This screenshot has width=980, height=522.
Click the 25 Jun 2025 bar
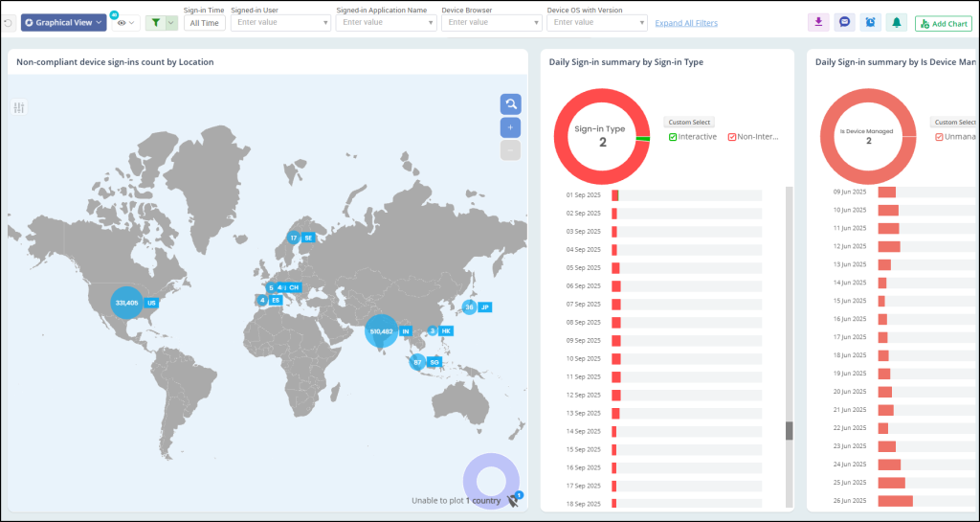[x=891, y=484]
